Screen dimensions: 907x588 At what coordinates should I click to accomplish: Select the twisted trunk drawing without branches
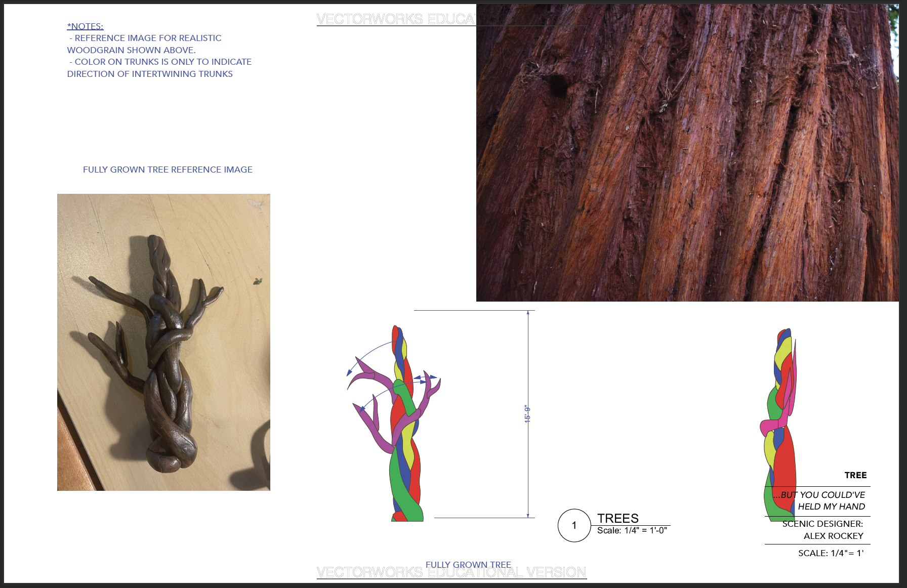coord(778,425)
